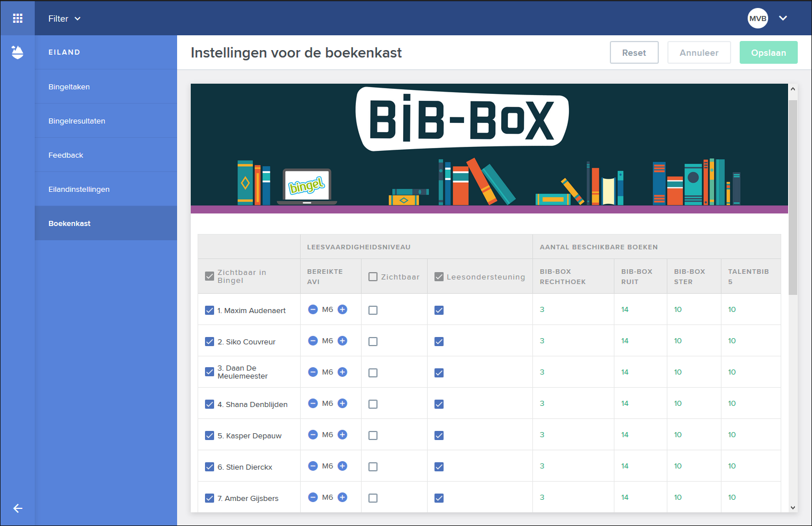Click the EILAND sidebar heading

pyautogui.click(x=64, y=52)
